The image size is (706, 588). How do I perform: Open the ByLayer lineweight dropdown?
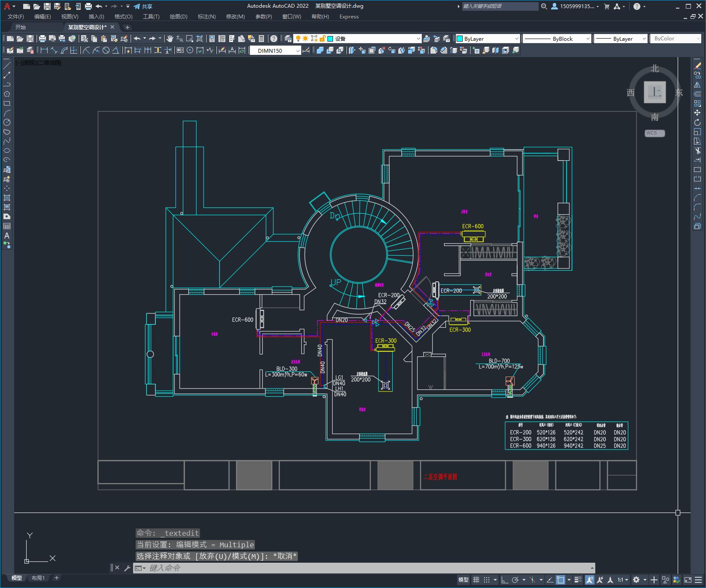coord(621,39)
